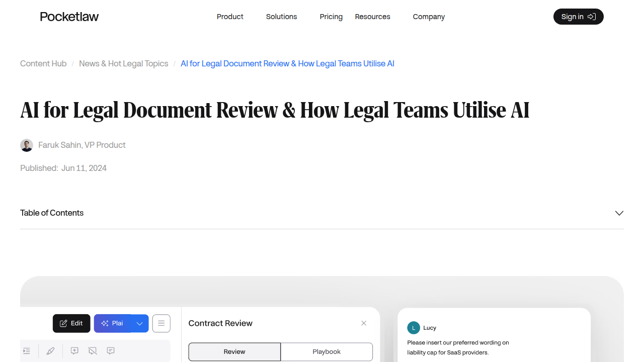Click the crossed-out comment icon
This screenshot has height=362, width=644.
pyautogui.click(x=93, y=351)
